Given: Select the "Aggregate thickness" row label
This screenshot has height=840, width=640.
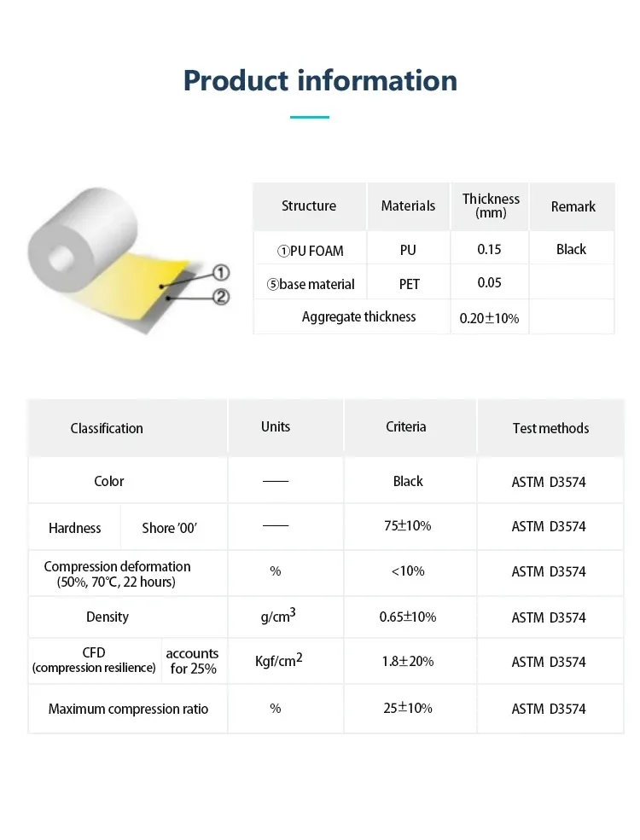Looking at the screenshot, I should pos(358,317).
